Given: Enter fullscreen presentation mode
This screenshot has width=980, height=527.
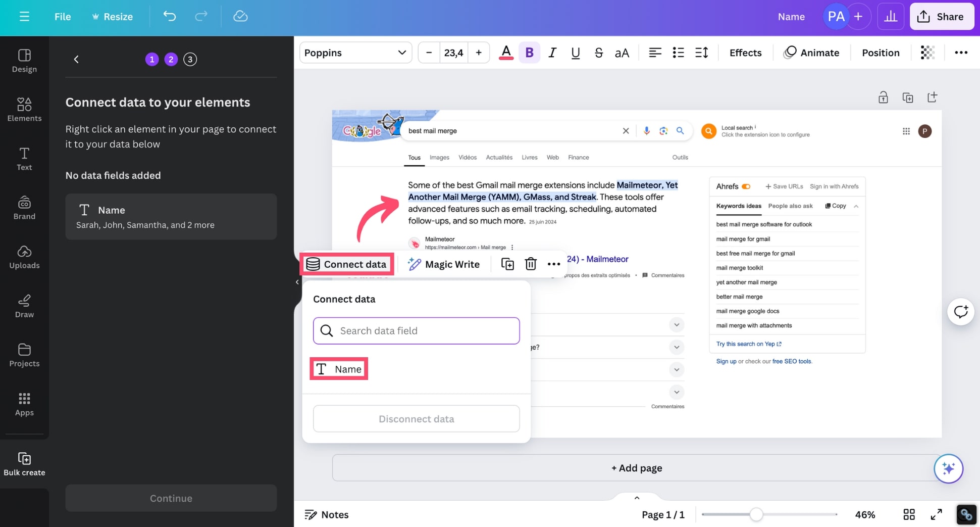Looking at the screenshot, I should [936, 514].
